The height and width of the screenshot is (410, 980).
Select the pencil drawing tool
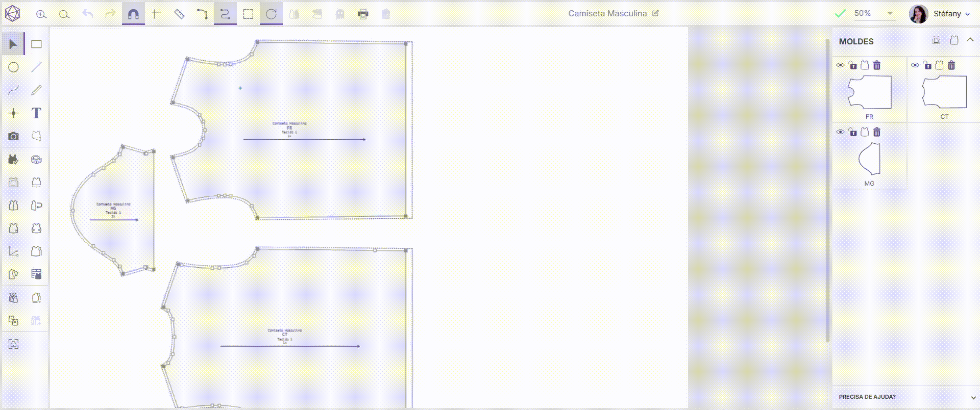click(x=36, y=90)
